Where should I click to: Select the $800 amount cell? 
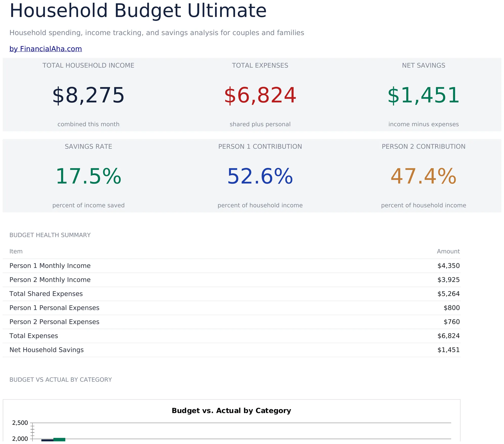tap(452, 308)
